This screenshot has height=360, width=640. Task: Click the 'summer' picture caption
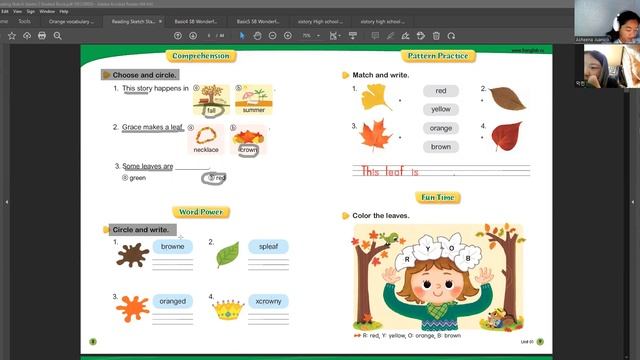[254, 110]
